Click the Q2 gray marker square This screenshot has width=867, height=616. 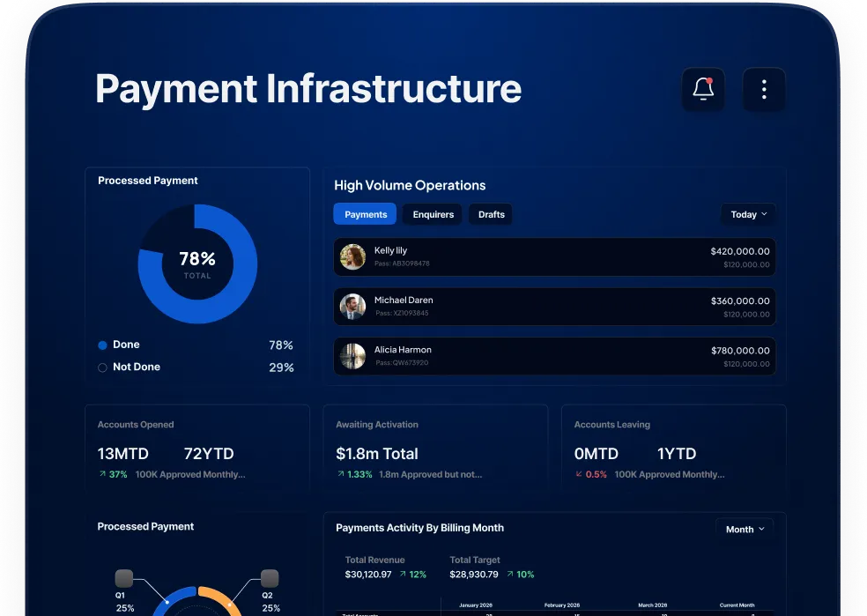[x=270, y=578]
